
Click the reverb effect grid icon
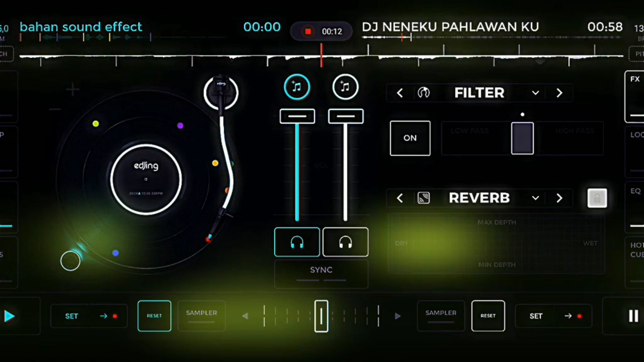coord(423,198)
